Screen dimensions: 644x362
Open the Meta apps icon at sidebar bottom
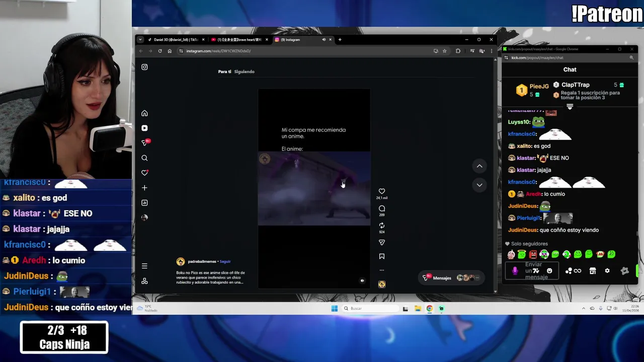click(x=144, y=281)
